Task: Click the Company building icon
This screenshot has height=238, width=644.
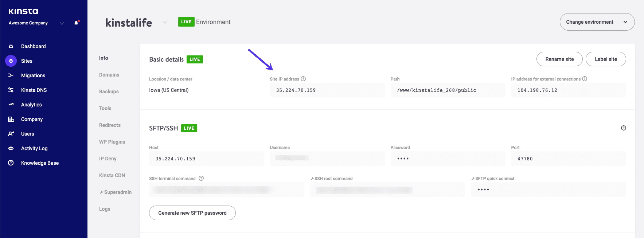Action: (11, 119)
